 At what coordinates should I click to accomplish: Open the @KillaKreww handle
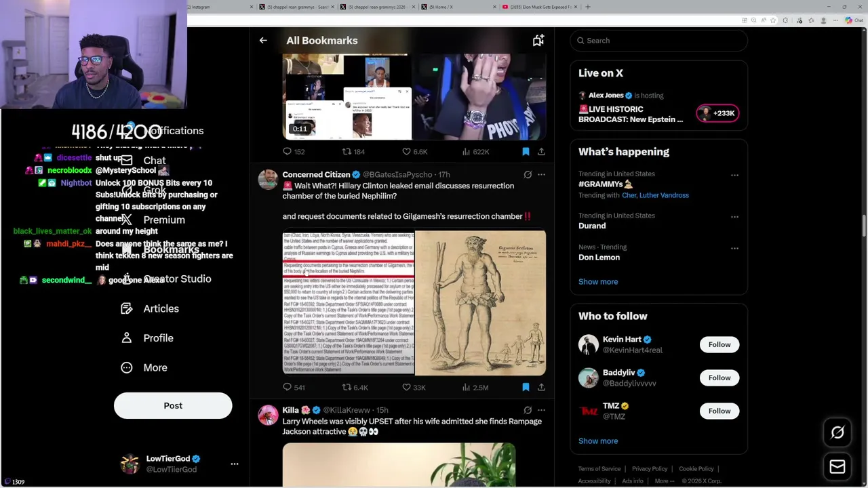pyautogui.click(x=347, y=410)
